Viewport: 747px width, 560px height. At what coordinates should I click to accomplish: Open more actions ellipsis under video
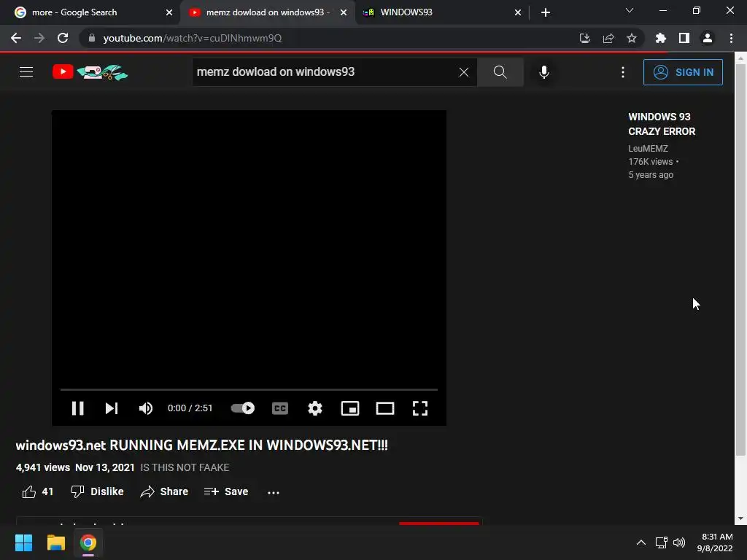point(274,492)
